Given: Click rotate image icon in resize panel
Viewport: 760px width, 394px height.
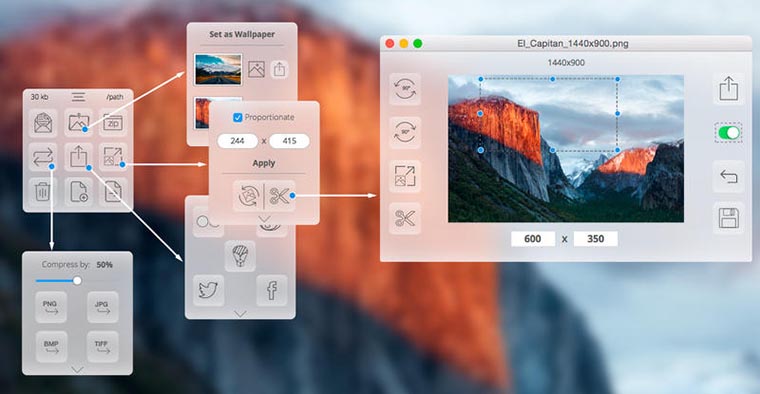Looking at the screenshot, I should click(248, 196).
